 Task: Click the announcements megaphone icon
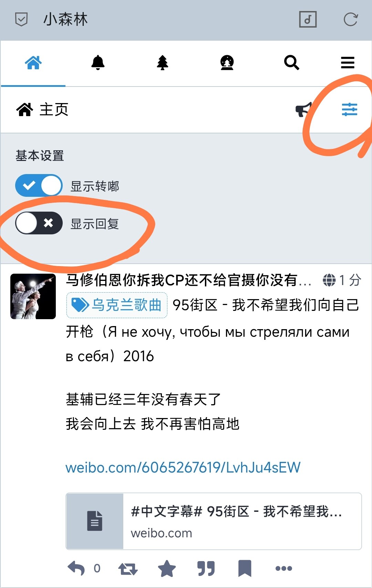coord(304,110)
